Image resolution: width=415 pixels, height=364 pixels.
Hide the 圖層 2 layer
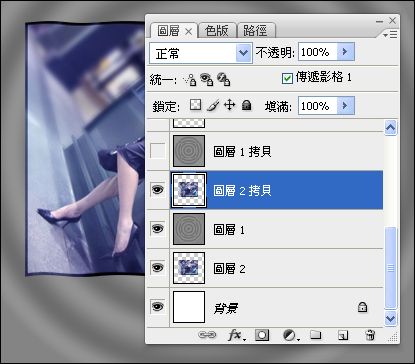click(157, 267)
